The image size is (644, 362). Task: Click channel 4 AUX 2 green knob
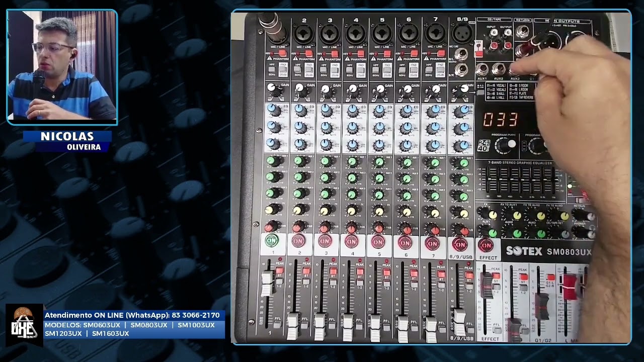pyautogui.click(x=353, y=177)
